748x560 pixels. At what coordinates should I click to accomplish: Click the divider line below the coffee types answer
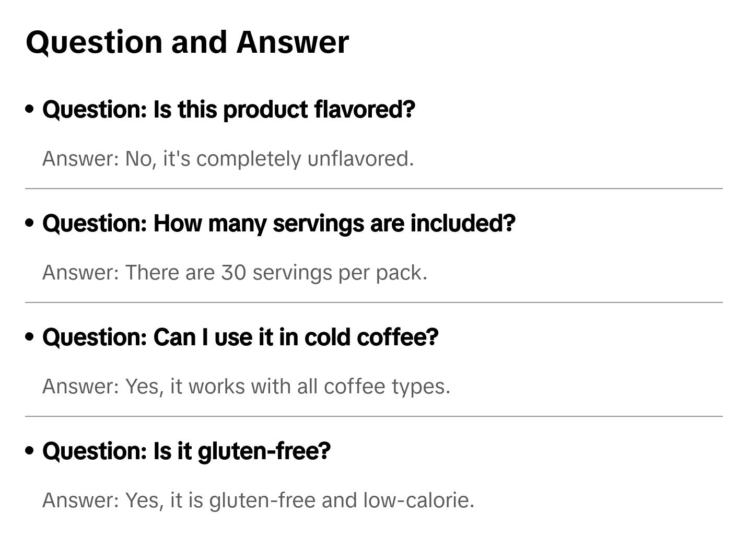pyautogui.click(x=373, y=416)
